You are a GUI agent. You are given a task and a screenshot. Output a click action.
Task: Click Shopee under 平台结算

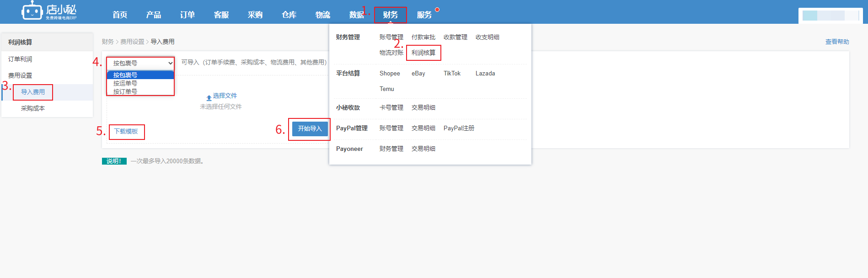click(x=390, y=73)
